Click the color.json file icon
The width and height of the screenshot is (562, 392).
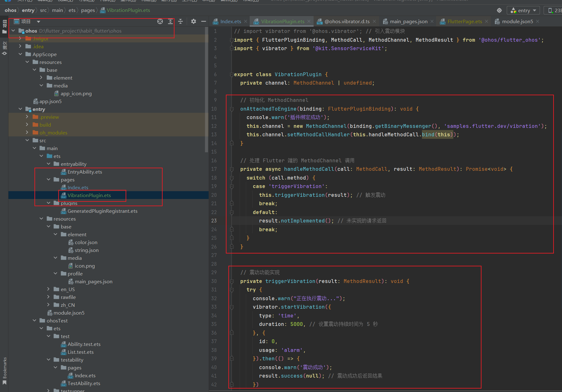(71, 242)
